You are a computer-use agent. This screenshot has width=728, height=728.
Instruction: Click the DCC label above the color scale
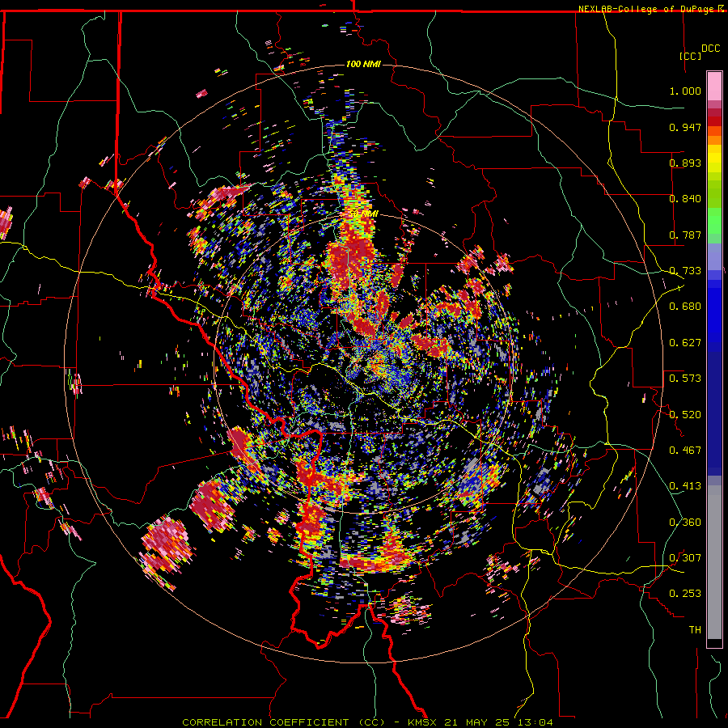click(710, 49)
